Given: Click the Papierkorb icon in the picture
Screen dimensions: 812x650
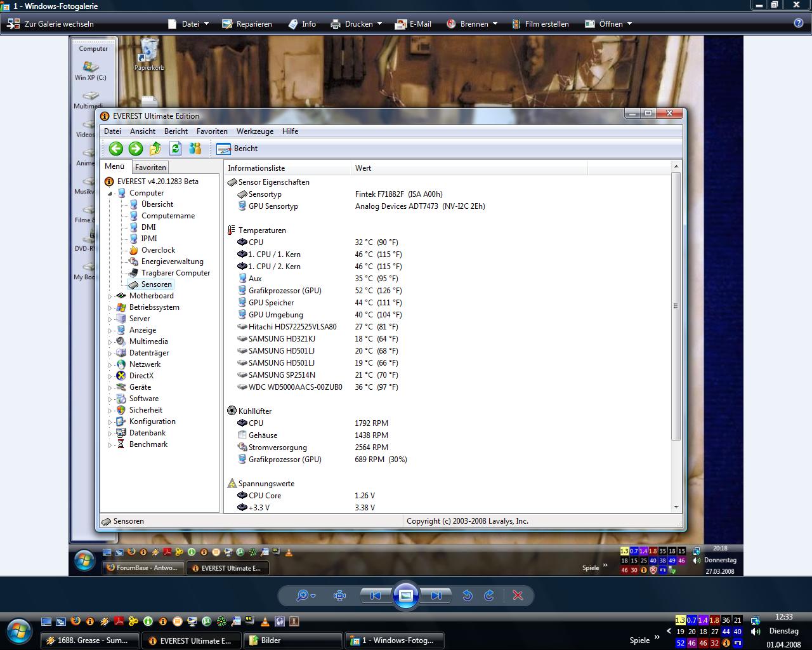Looking at the screenshot, I should [149, 54].
